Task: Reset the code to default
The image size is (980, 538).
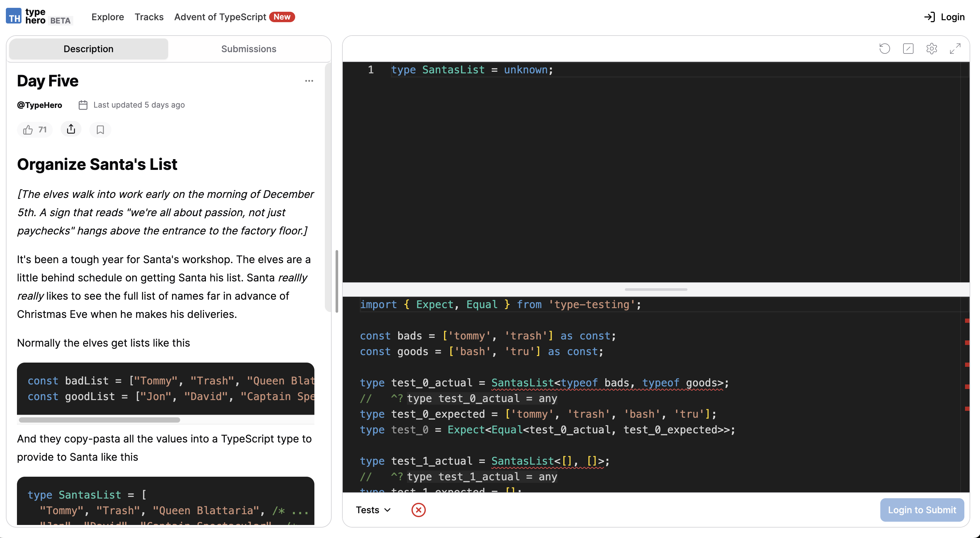Action: [x=885, y=48]
